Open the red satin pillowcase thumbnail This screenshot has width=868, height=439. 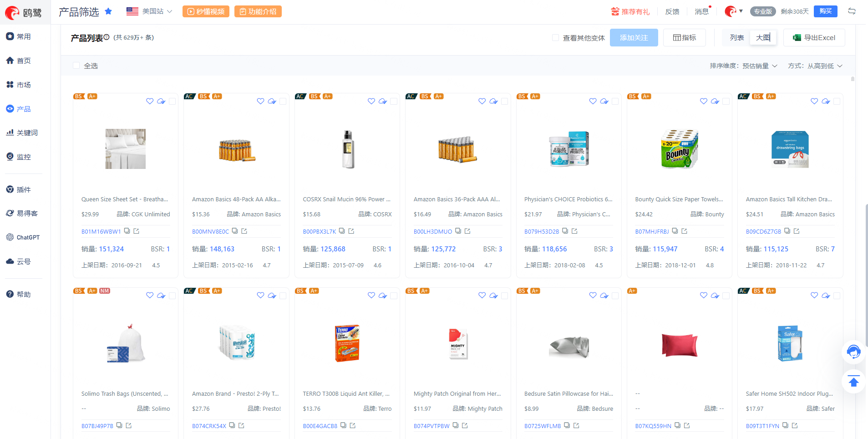679,344
